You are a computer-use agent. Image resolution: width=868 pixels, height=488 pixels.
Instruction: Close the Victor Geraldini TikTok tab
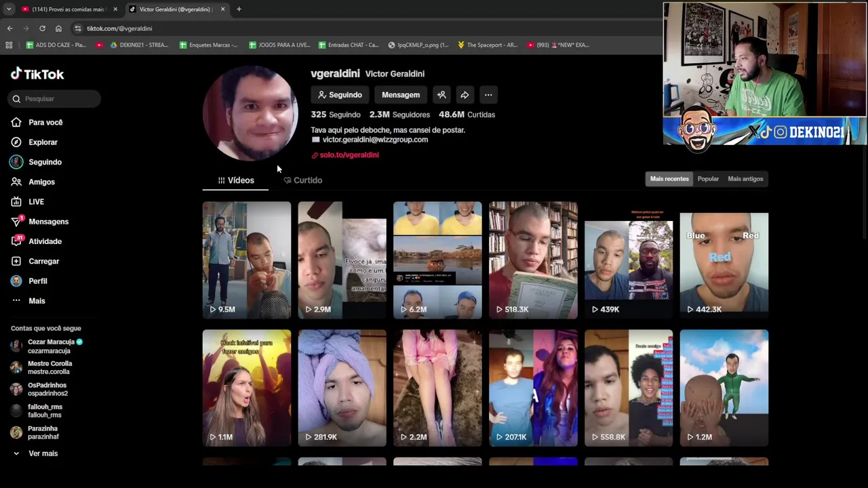222,9
